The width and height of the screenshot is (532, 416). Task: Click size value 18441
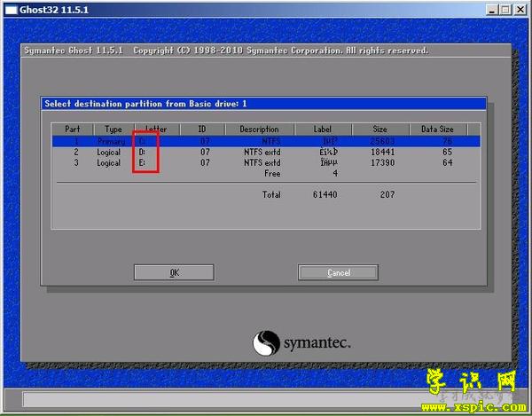pyautogui.click(x=383, y=152)
